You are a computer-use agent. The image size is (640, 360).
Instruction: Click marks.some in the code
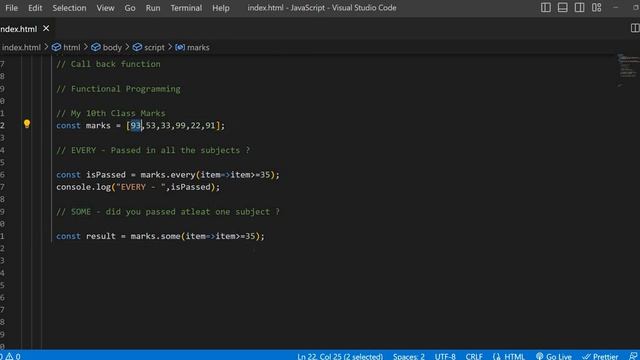(156, 236)
